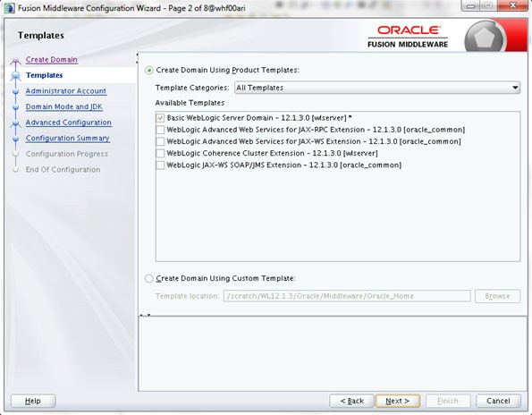Click Configuration Progress step text
532x415 pixels.
pos(66,154)
